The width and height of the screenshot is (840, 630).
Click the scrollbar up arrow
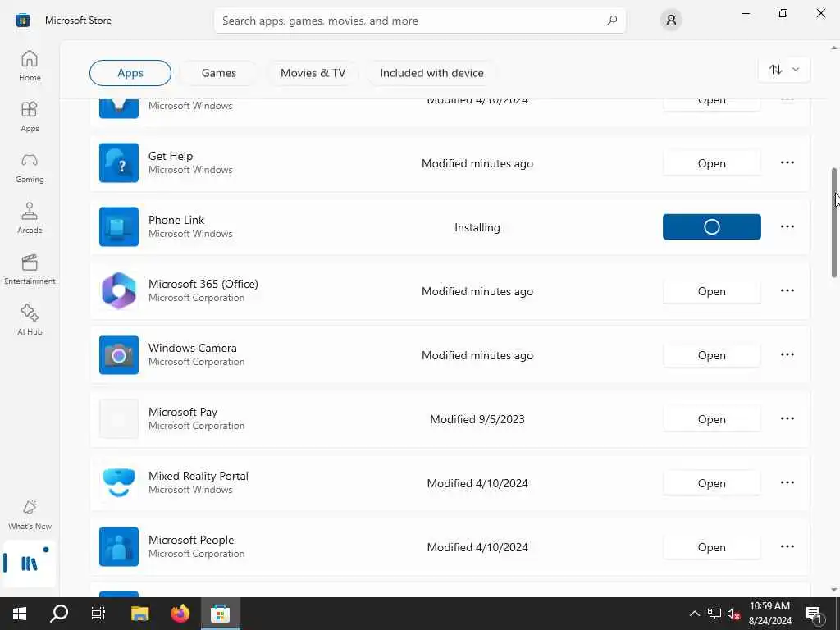coord(833,48)
